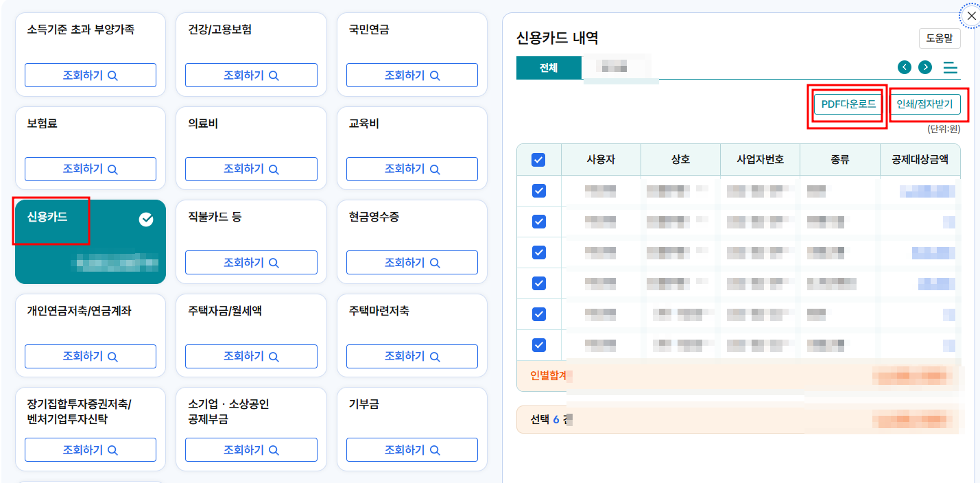
Task: Click 조회하기 under 주택자금/월세액
Action: pyautogui.click(x=251, y=356)
